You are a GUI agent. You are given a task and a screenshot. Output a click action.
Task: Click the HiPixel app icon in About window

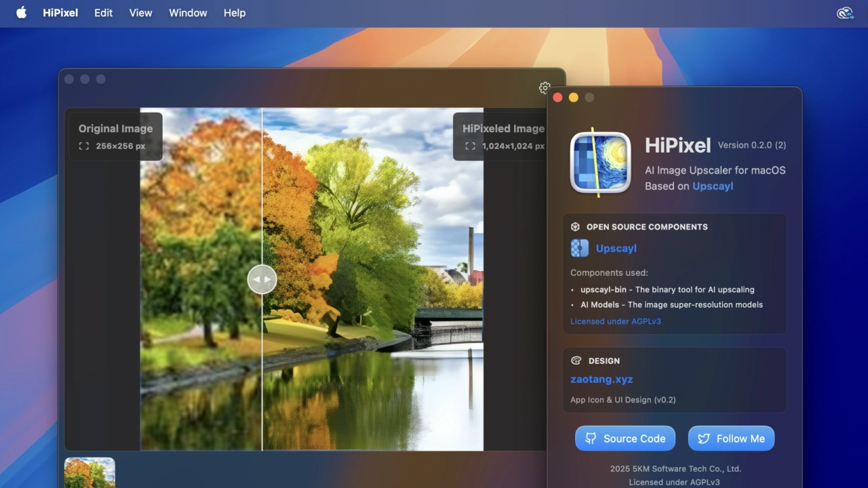click(x=600, y=163)
